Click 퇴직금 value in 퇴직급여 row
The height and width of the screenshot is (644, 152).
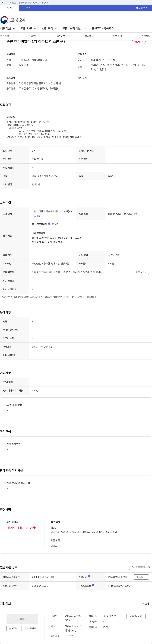coord(111,264)
